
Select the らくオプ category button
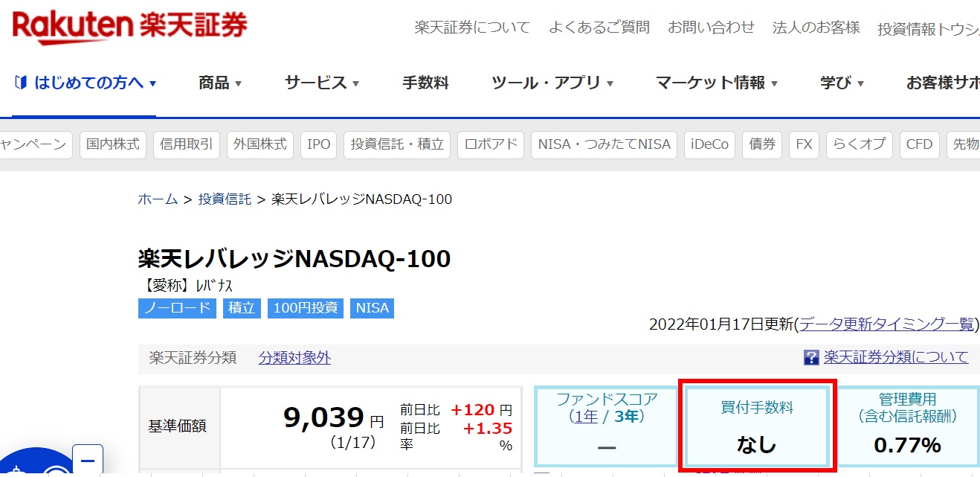pos(859,144)
